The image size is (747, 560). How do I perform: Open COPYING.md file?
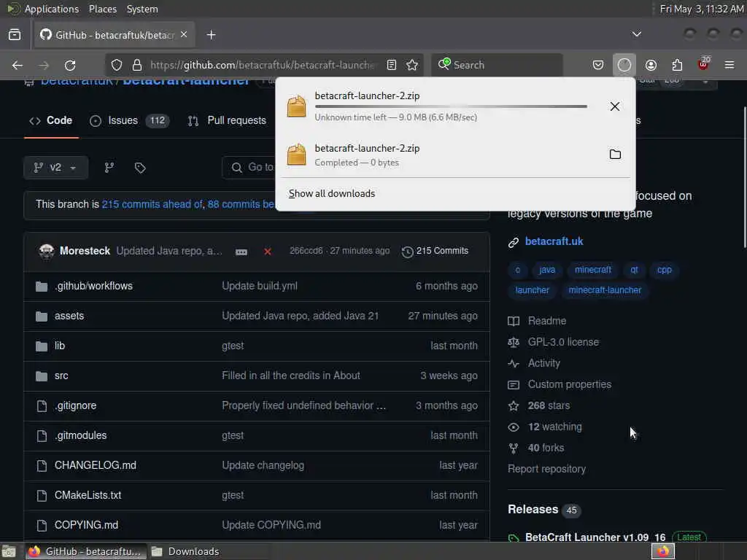point(86,525)
